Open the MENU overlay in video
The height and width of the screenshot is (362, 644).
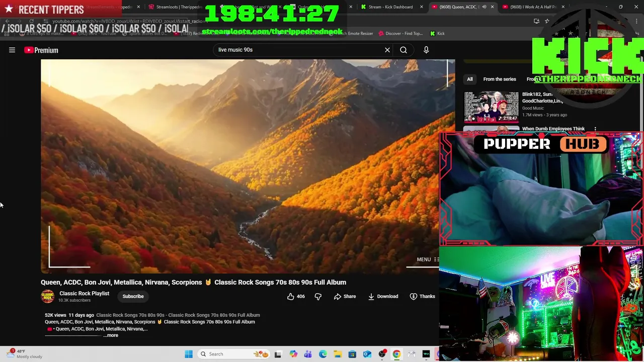(428, 259)
